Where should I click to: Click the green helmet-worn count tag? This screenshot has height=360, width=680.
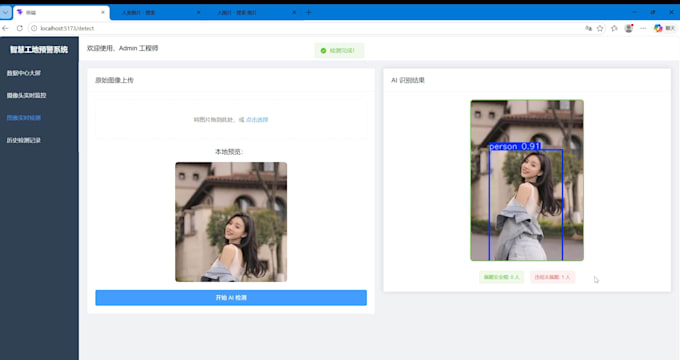click(x=502, y=277)
